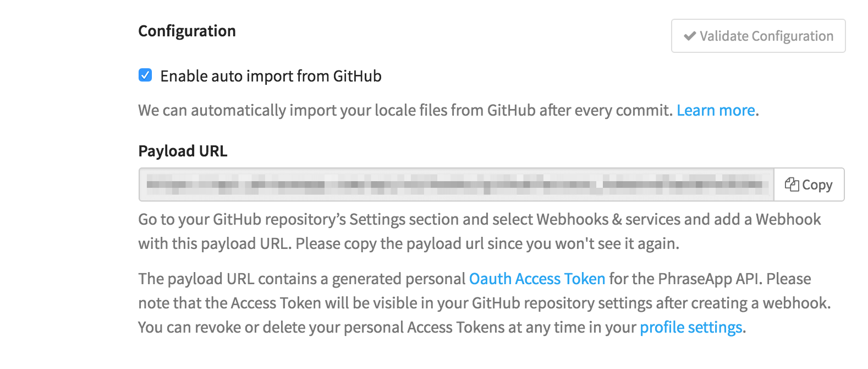Copy the payload URL with the Copy button

click(x=809, y=184)
